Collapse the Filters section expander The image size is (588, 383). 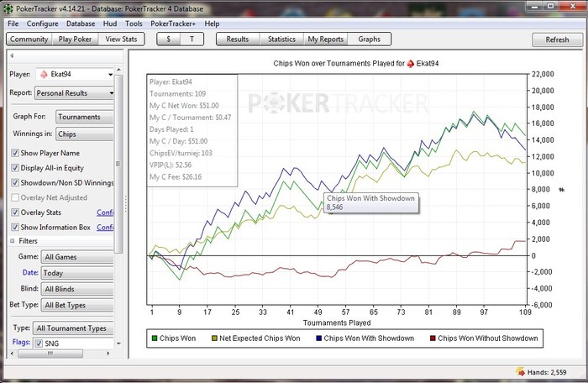13,241
